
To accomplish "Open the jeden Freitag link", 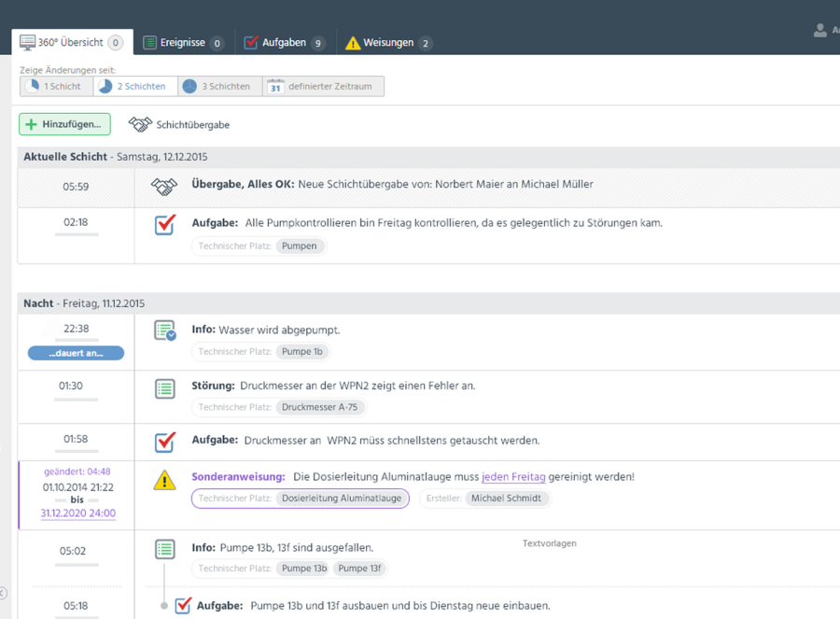I will [x=513, y=477].
